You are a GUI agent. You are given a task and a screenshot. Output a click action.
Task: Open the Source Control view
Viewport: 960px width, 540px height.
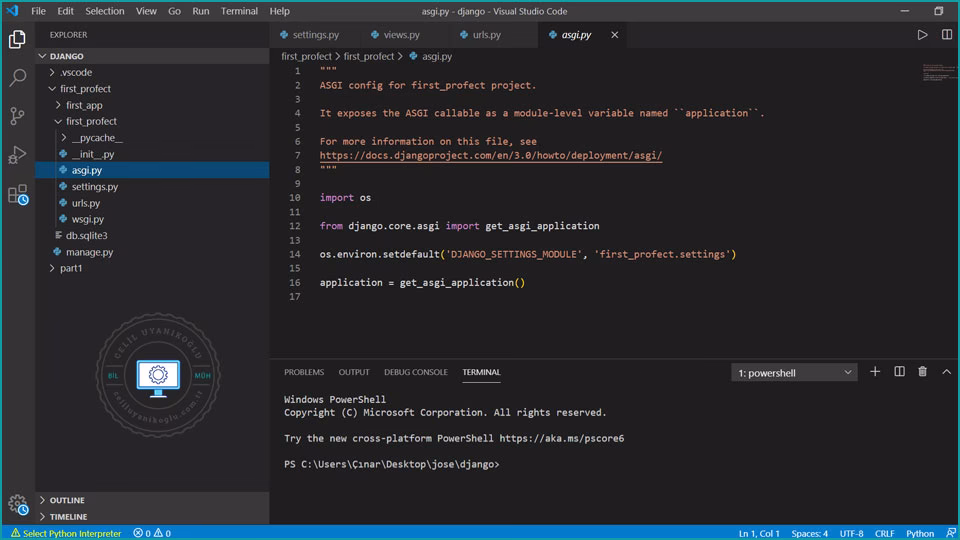tap(17, 116)
